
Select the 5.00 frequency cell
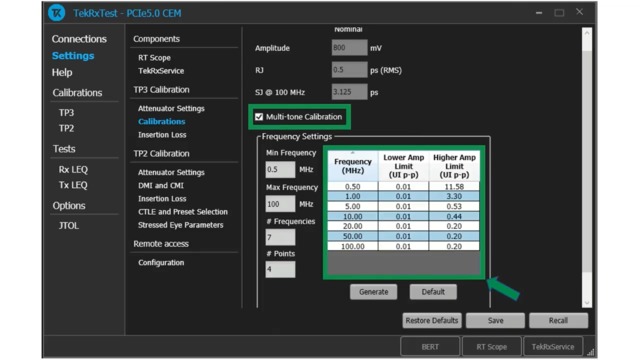click(353, 207)
